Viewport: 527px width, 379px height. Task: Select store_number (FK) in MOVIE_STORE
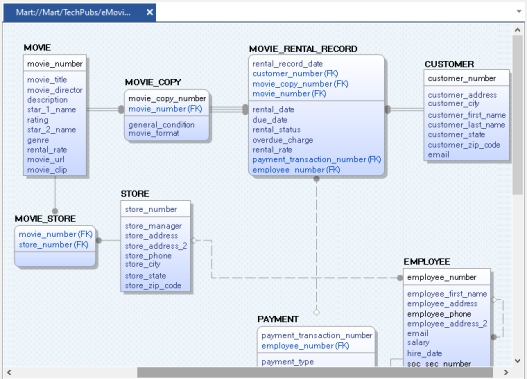pos(53,245)
